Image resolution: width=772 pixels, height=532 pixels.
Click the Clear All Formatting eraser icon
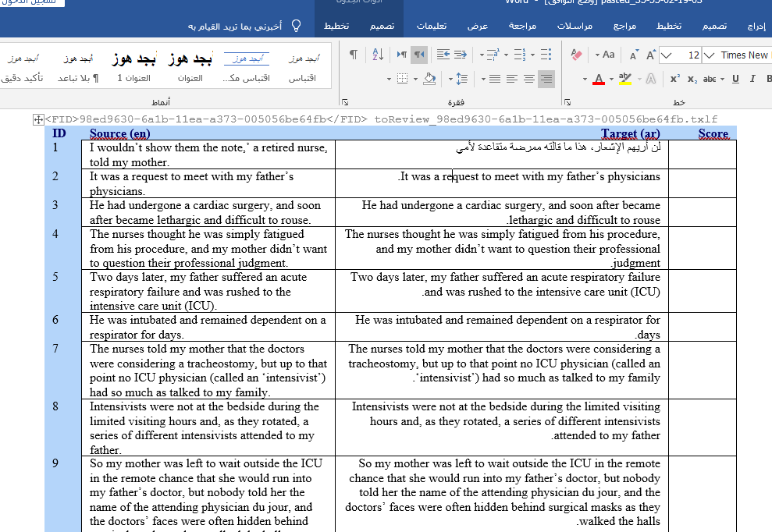tap(577, 55)
